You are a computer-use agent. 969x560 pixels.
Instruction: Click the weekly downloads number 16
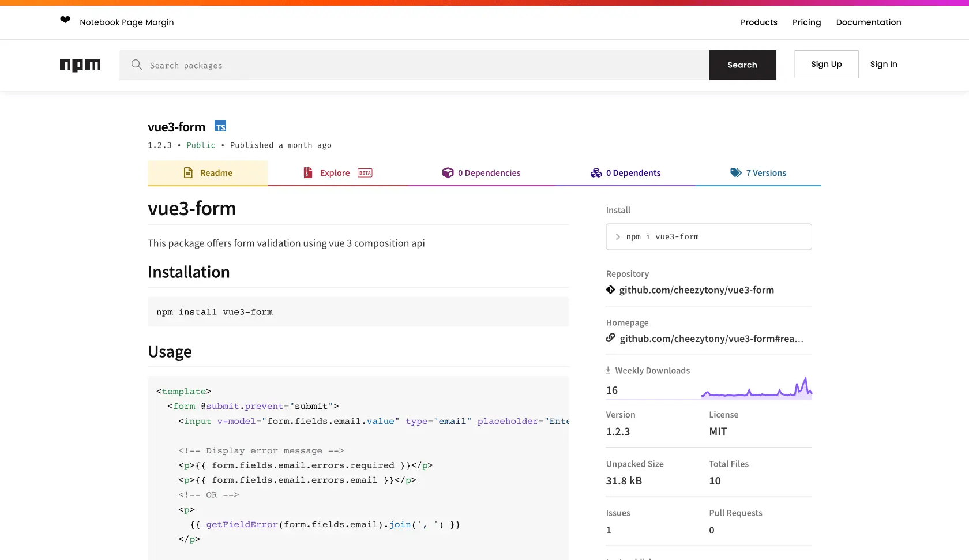click(612, 390)
